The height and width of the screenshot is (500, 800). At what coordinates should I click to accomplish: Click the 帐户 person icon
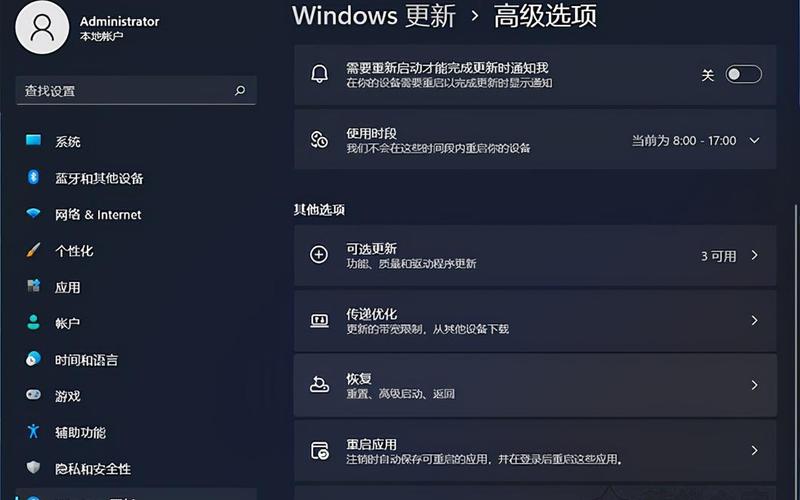(34, 322)
